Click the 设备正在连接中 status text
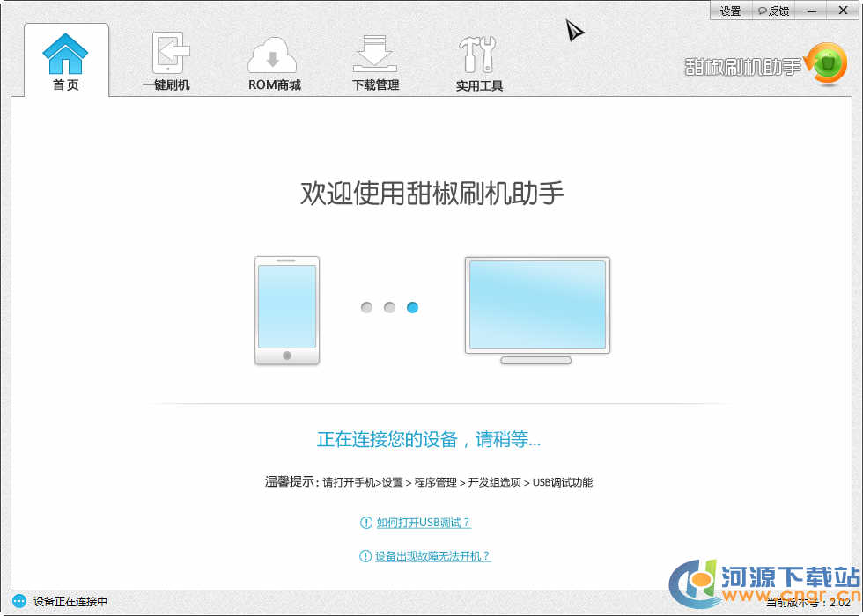863x616 pixels. [x=70, y=602]
